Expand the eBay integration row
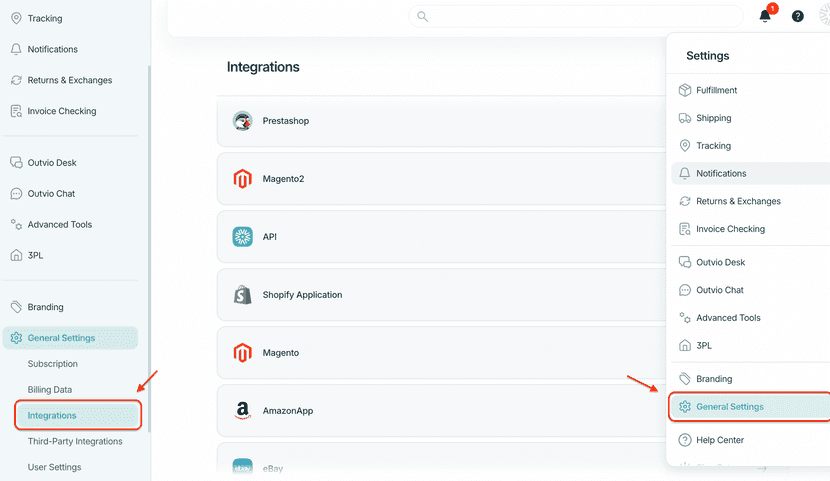The image size is (830, 481). (440, 466)
